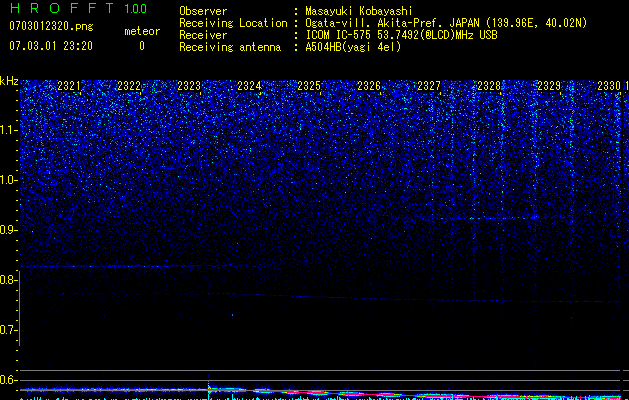
Task: Select the filename 0703012320.png
Action: pos(51,26)
